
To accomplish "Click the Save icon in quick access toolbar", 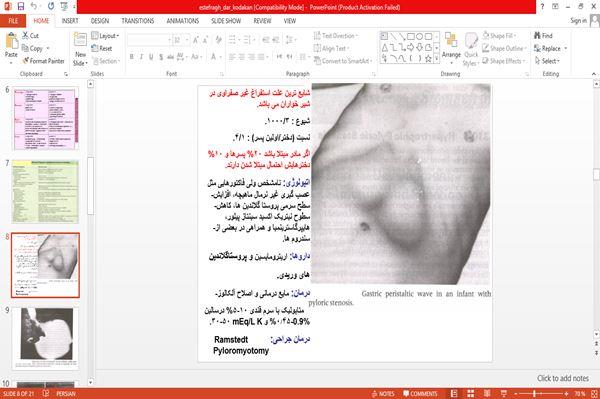I will (x=21, y=7).
